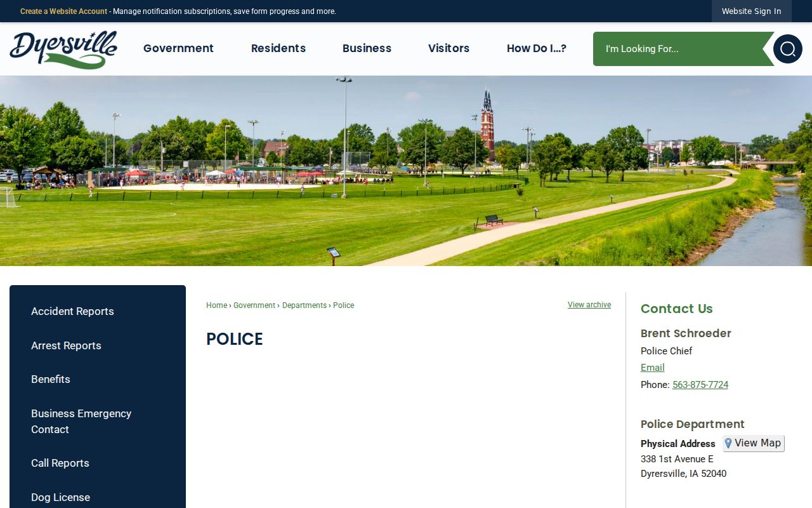Image resolution: width=812 pixels, height=508 pixels.
Task: Click the View Map button
Action: point(754,443)
